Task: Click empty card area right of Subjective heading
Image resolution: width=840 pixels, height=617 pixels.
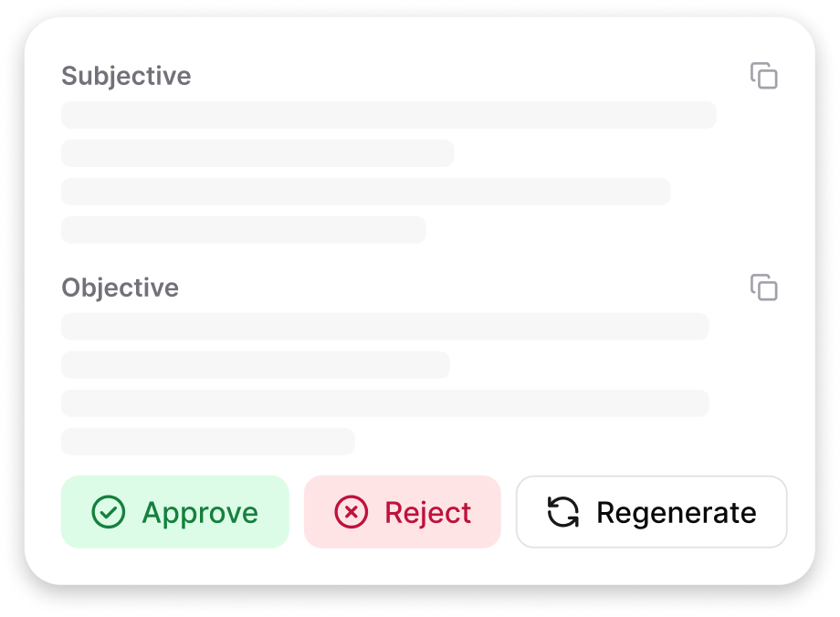Action: pos(457,76)
